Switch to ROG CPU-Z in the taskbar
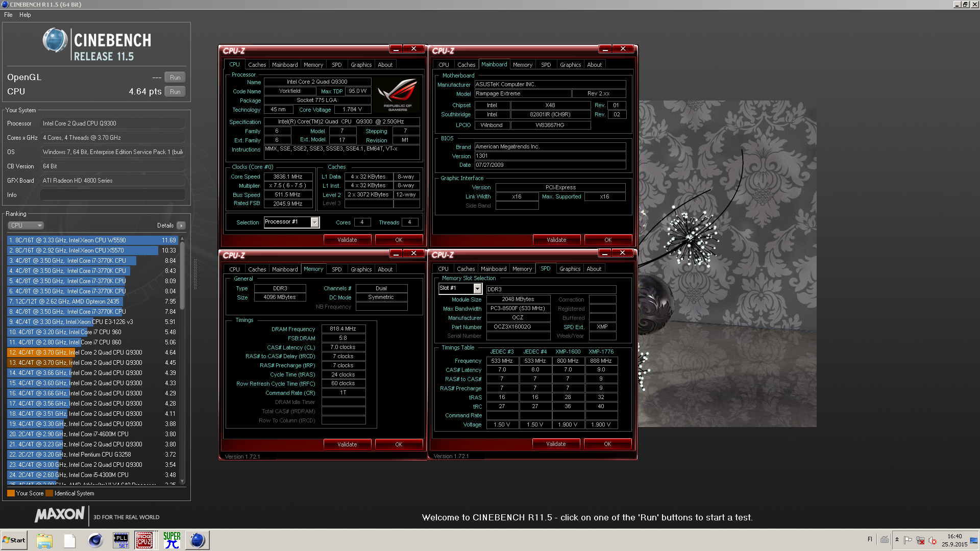This screenshot has width=980, height=551. (144, 540)
